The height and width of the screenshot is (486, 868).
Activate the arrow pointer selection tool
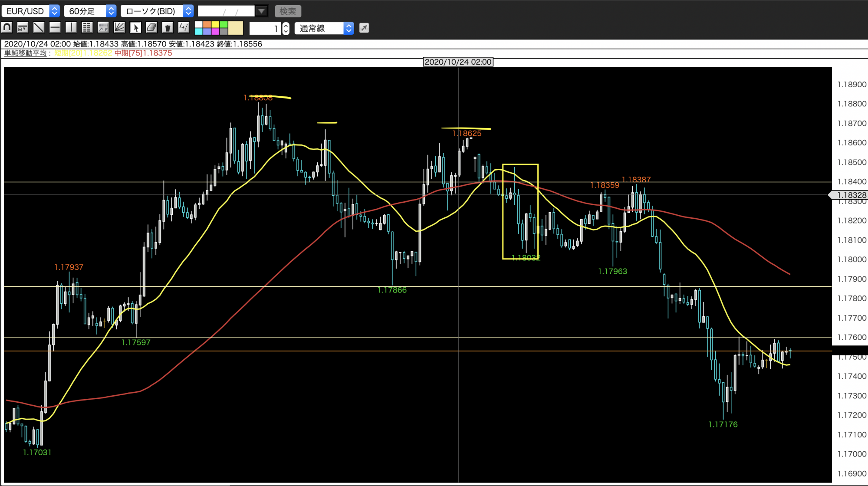pyautogui.click(x=135, y=28)
